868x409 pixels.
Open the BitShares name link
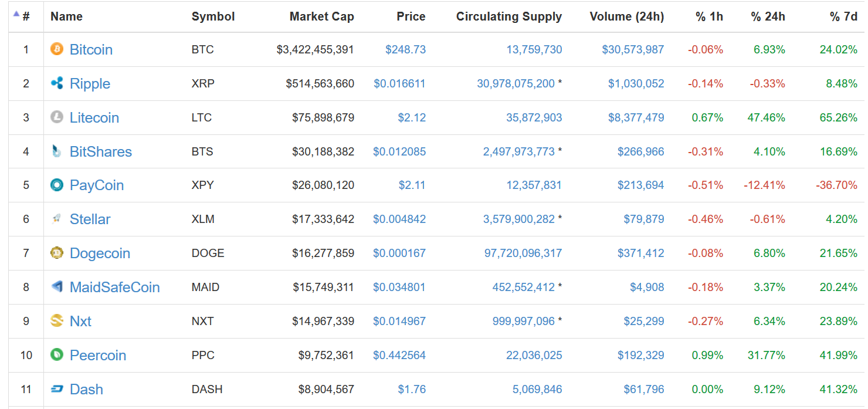click(101, 151)
